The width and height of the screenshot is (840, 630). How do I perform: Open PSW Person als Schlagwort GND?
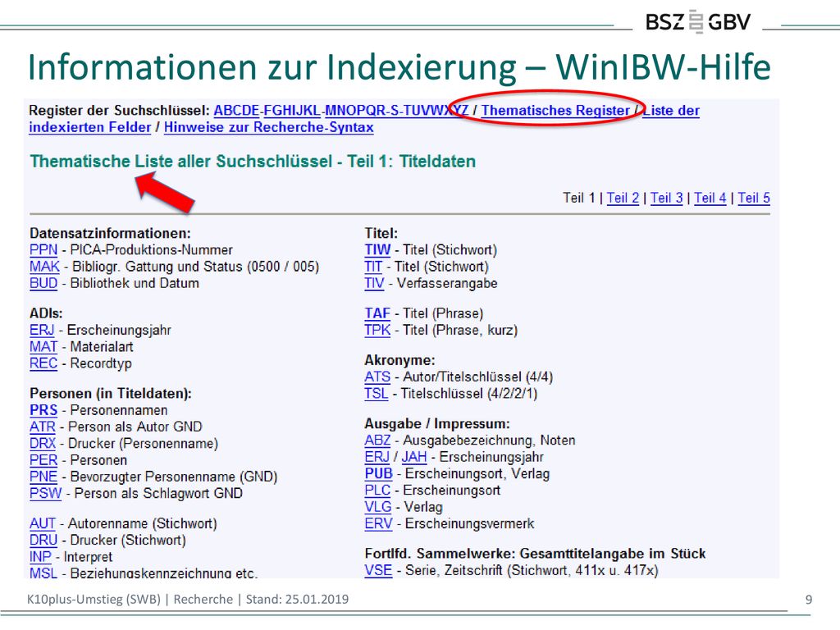pos(46,493)
